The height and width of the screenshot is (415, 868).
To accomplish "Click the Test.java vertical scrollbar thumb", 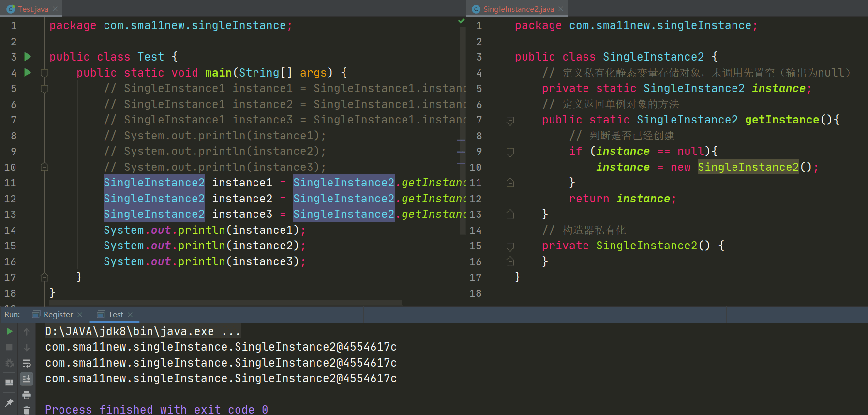I will tap(462, 131).
